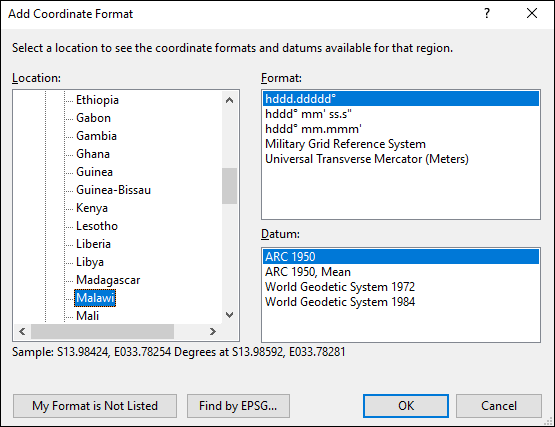The width and height of the screenshot is (555, 427).
Task: Choose World Geodetic System 1984 datum
Action: (x=401, y=302)
